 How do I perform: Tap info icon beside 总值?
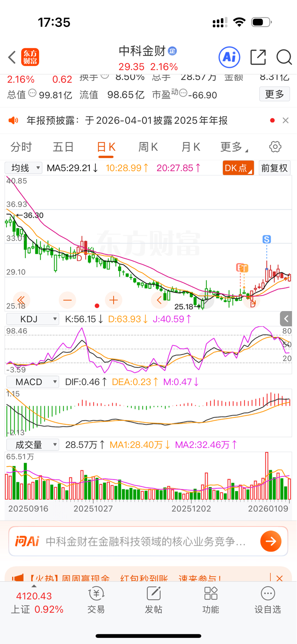coord(32,93)
